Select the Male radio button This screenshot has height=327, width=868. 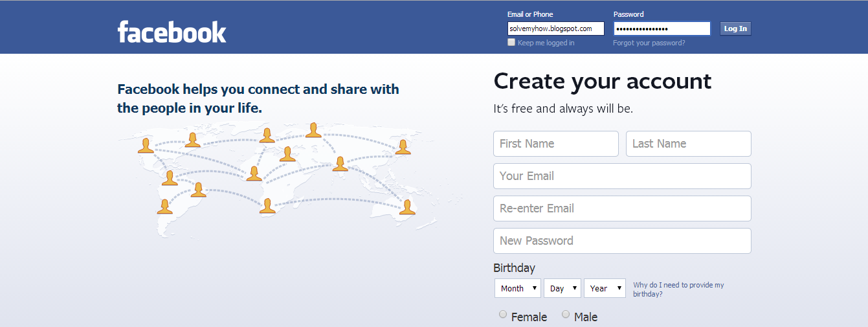(566, 315)
